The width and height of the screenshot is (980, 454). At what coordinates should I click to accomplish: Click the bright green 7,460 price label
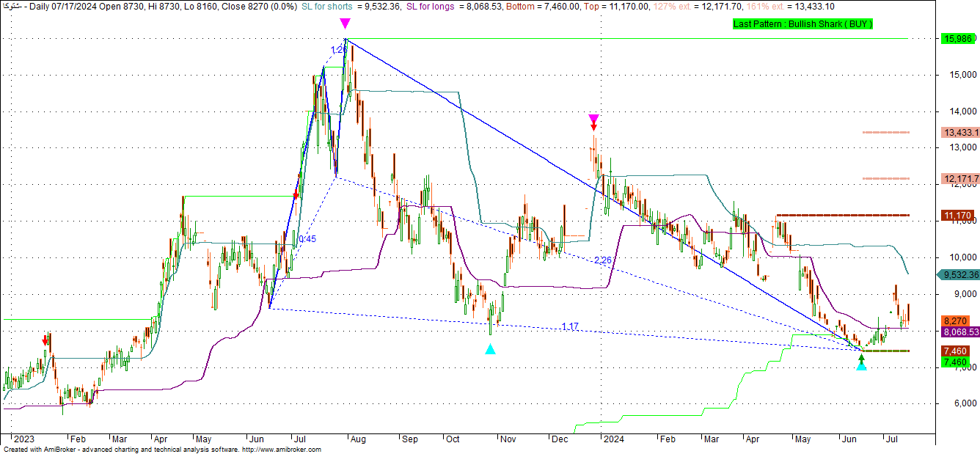pyautogui.click(x=957, y=362)
